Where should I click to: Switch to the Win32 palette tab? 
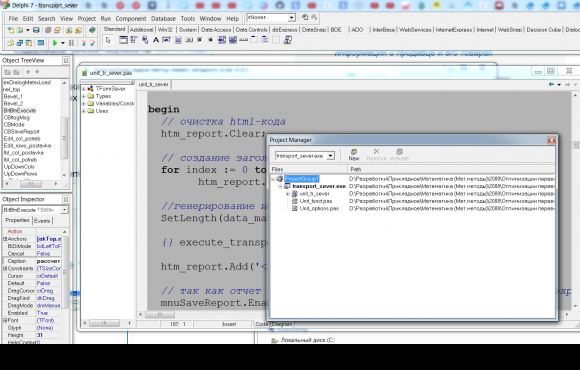[x=165, y=30]
